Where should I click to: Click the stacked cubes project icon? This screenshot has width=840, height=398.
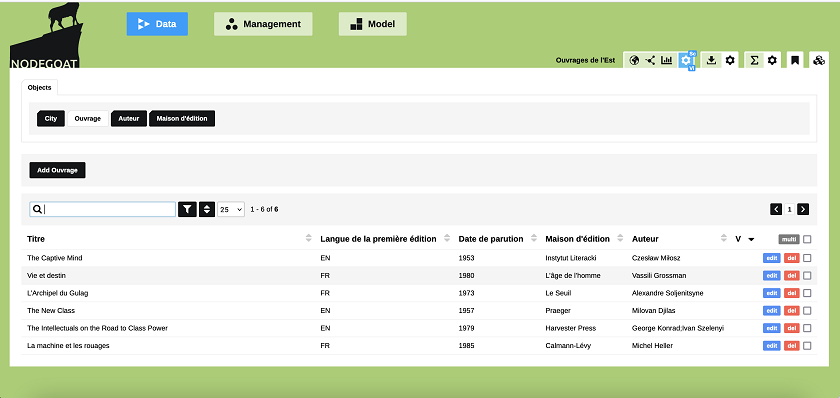pyautogui.click(x=819, y=61)
